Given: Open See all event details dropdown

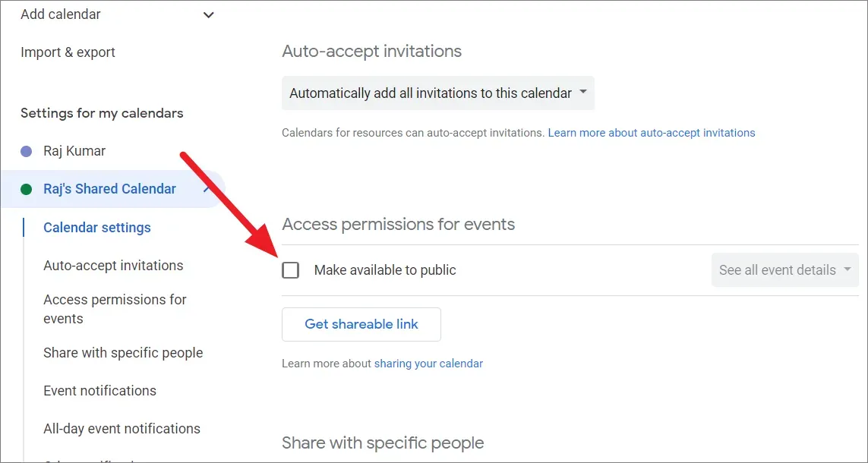Looking at the screenshot, I should point(784,270).
